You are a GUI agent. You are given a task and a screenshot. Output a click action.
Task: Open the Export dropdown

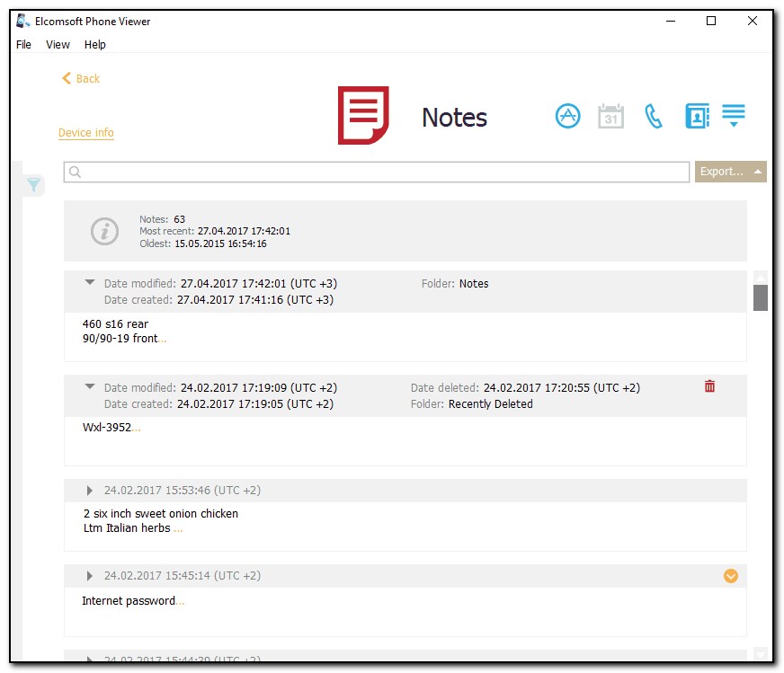click(730, 172)
